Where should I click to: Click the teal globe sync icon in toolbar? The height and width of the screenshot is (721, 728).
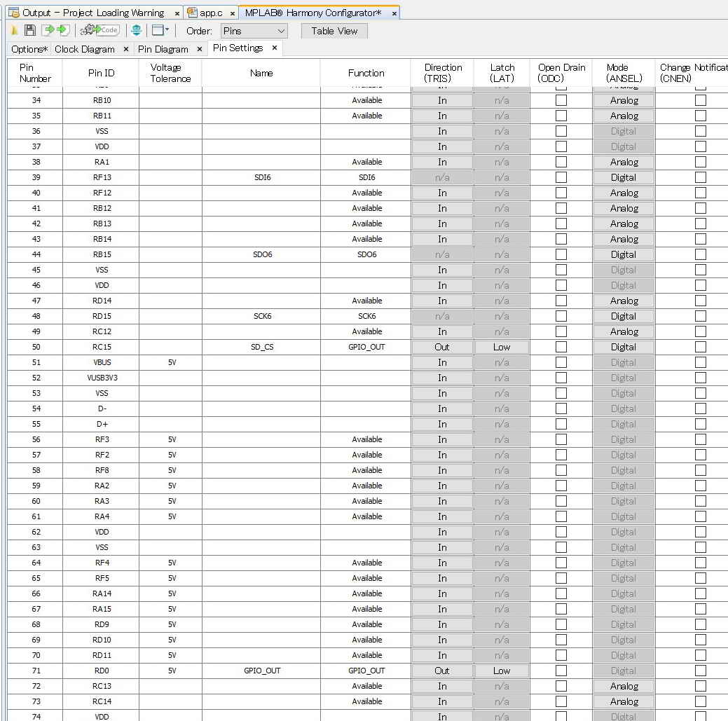(x=137, y=31)
